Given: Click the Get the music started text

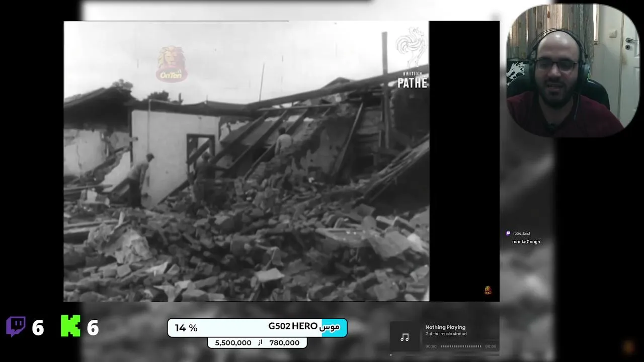Looking at the screenshot, I should click(446, 334).
